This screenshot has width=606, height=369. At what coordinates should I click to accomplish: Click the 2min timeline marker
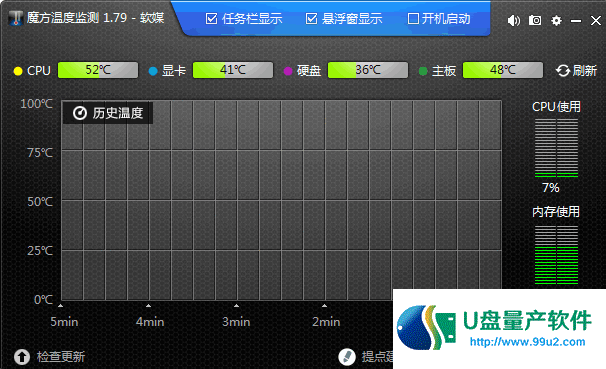(x=326, y=321)
